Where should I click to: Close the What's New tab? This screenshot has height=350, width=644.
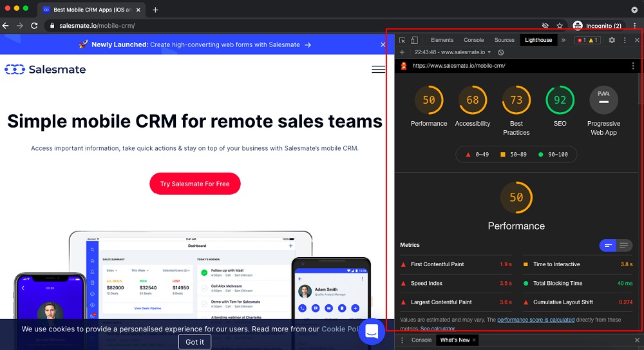pyautogui.click(x=474, y=340)
